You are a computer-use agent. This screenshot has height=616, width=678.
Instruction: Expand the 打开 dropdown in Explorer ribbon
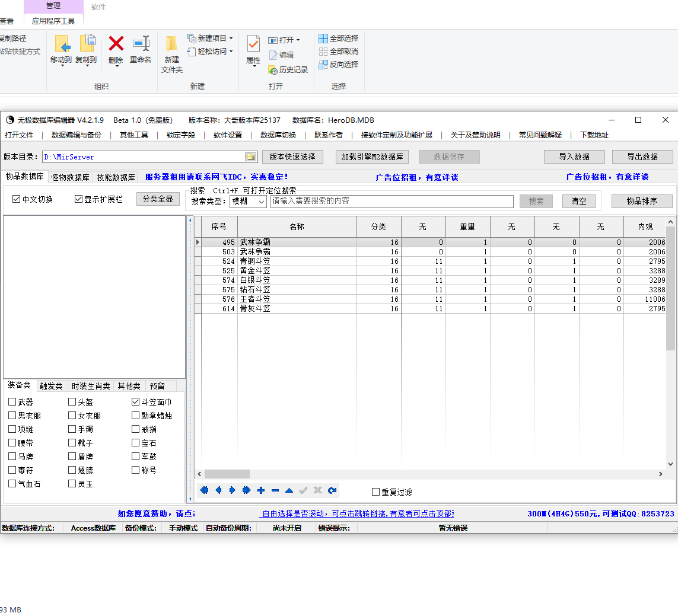[298, 40]
